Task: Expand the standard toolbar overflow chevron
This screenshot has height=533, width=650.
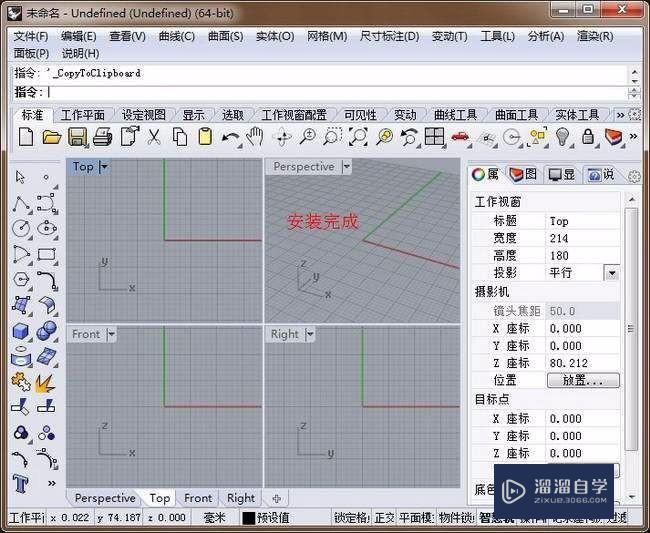Action: click(x=633, y=136)
